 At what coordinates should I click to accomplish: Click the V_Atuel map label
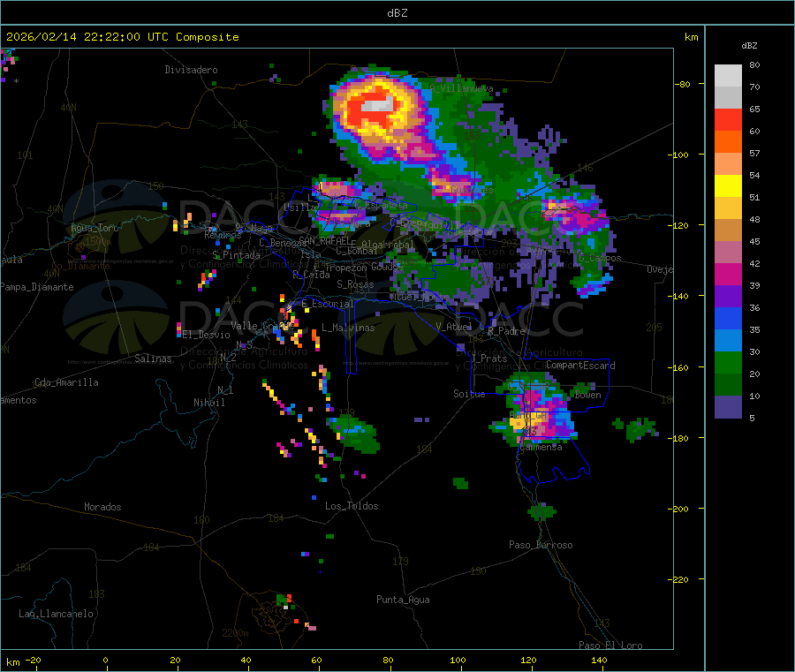point(454,327)
